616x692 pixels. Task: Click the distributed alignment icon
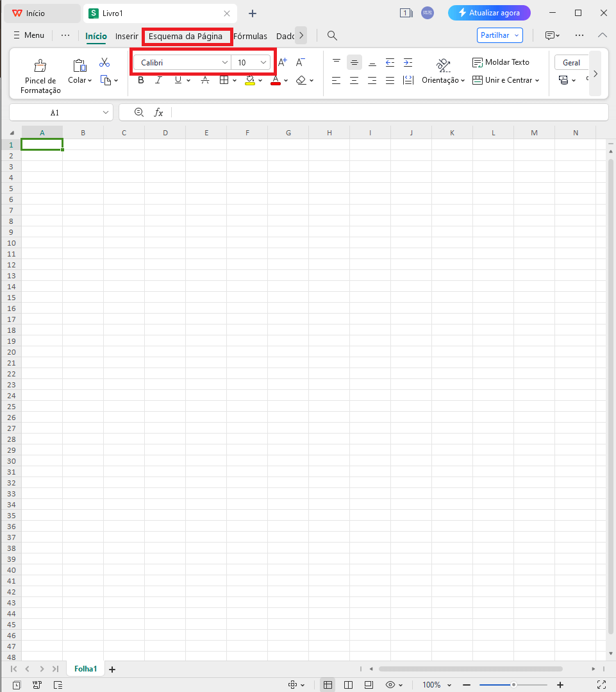408,80
